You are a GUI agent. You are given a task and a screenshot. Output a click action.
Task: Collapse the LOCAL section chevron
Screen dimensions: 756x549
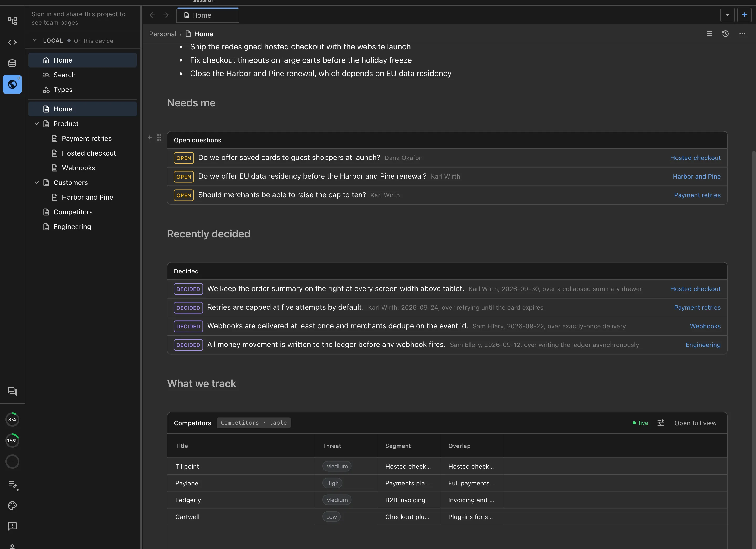point(35,40)
